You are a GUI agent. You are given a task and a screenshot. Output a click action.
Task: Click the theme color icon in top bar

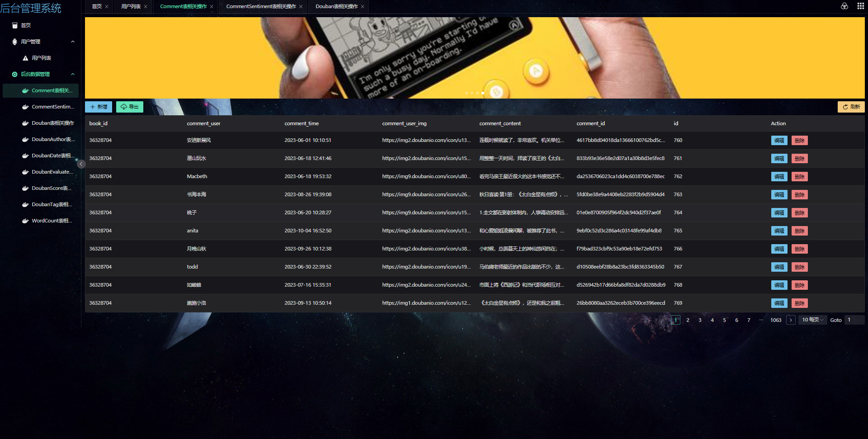[844, 6]
